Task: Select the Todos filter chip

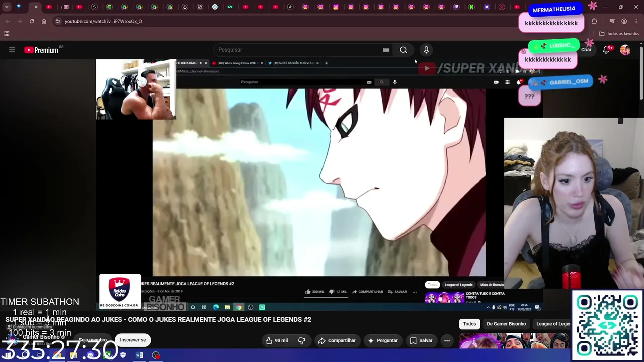Action: tap(469, 324)
